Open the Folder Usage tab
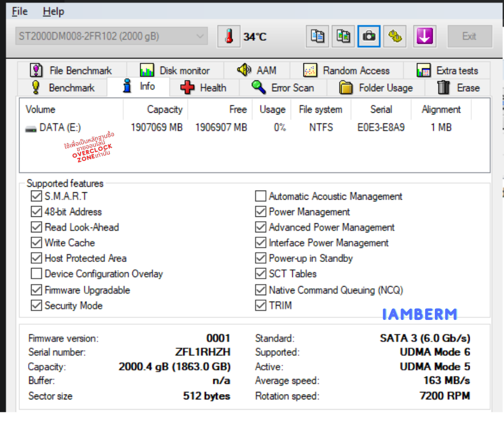Screen dimensions: 504x423 pyautogui.click(x=376, y=87)
